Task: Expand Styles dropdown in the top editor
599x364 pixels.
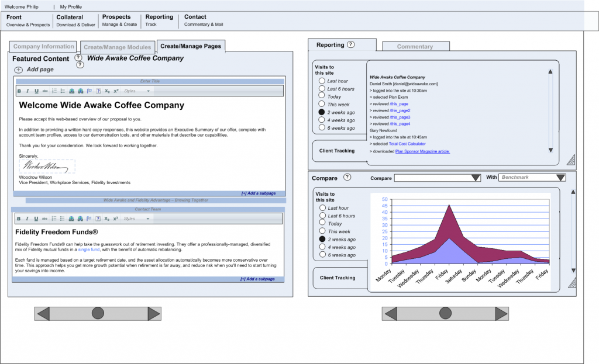Action: coord(148,91)
